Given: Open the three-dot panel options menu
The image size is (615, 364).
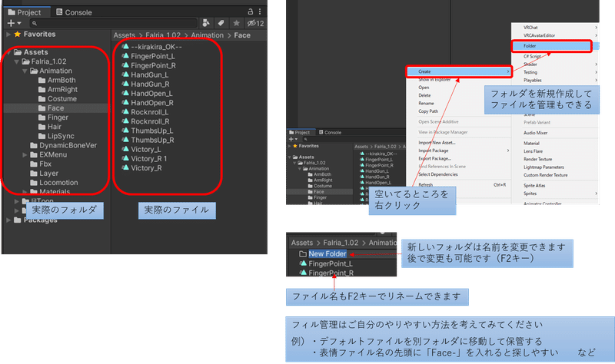Looking at the screenshot, I should (260, 12).
